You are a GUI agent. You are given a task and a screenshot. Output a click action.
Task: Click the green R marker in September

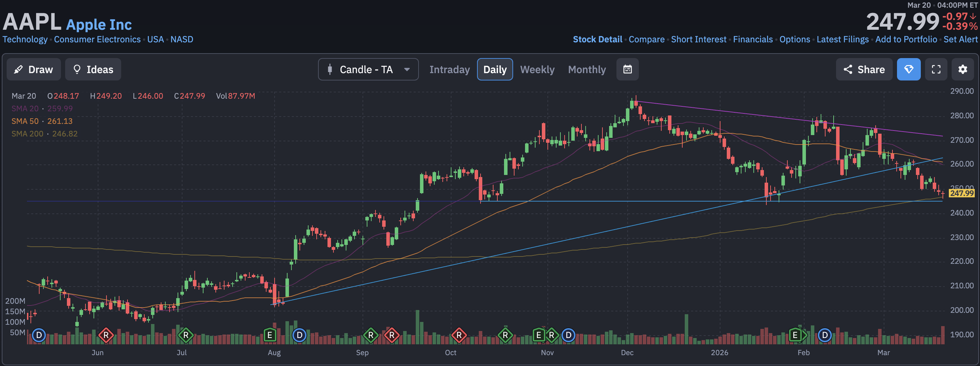[x=371, y=335]
